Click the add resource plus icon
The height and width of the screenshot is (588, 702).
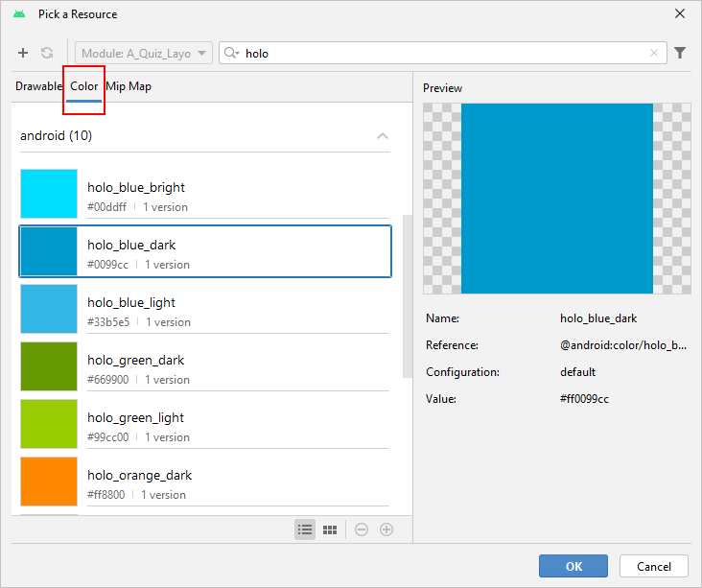(23, 54)
